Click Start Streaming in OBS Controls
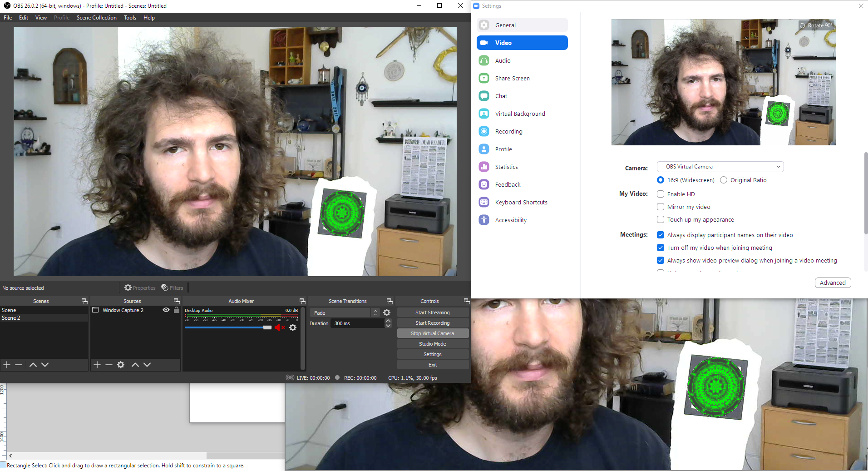This screenshot has width=868, height=471. (x=433, y=312)
